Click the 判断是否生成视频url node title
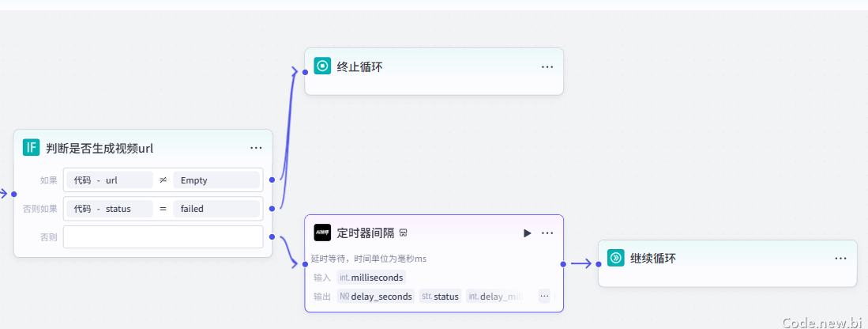The image size is (868, 329). (100, 148)
